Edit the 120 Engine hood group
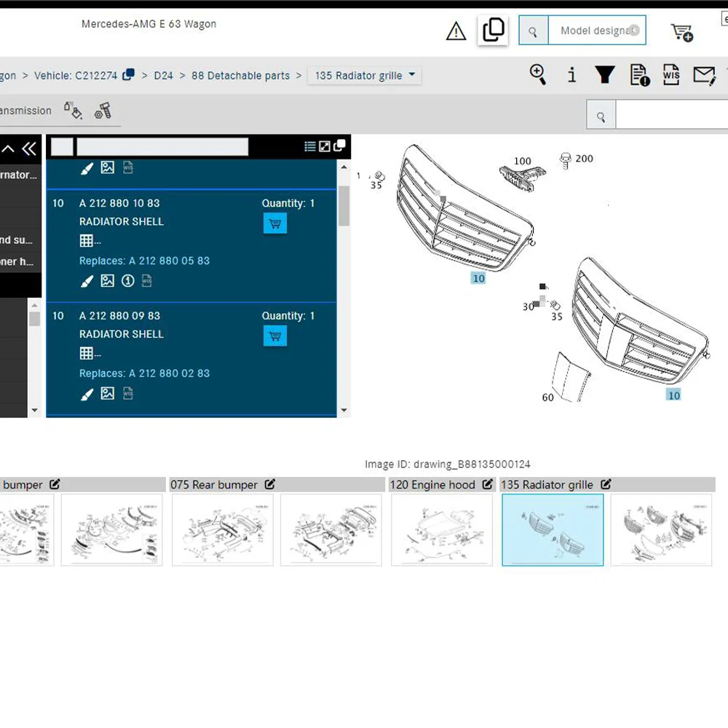 tap(487, 484)
